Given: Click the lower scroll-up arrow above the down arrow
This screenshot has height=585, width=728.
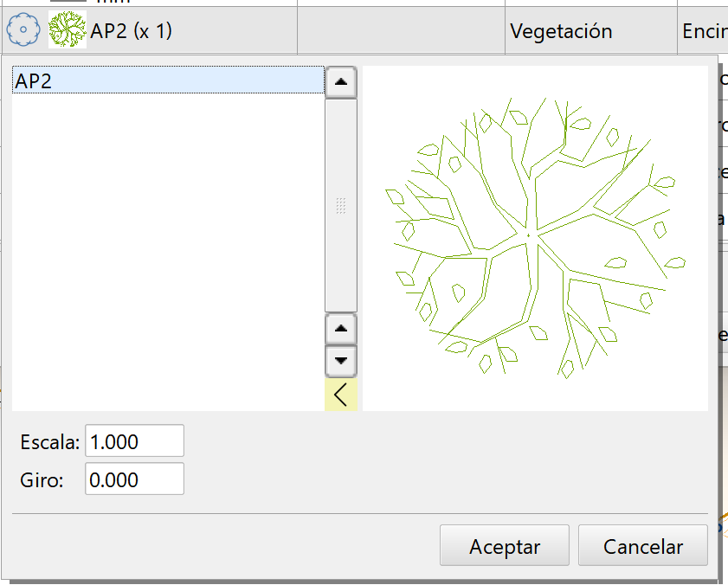Looking at the screenshot, I should point(340,329).
